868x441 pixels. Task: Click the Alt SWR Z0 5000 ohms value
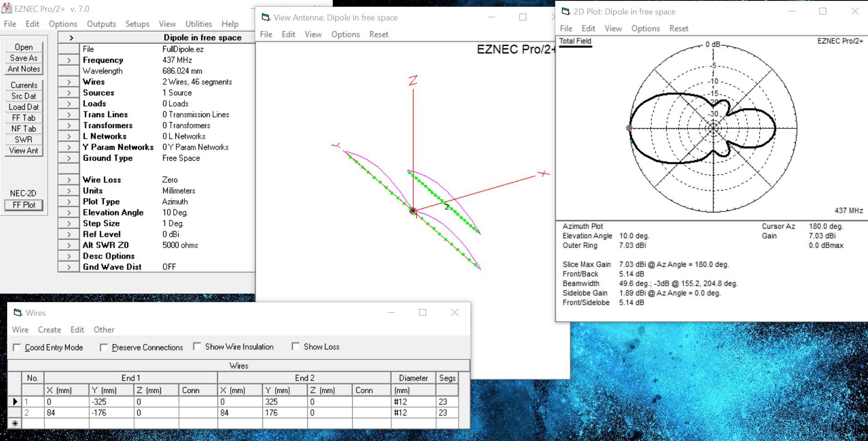(180, 245)
